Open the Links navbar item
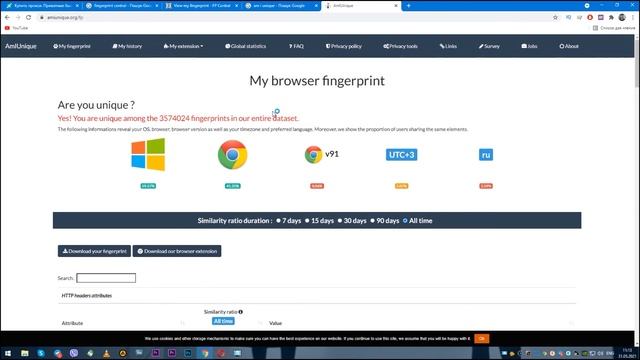640x360 pixels. click(448, 46)
